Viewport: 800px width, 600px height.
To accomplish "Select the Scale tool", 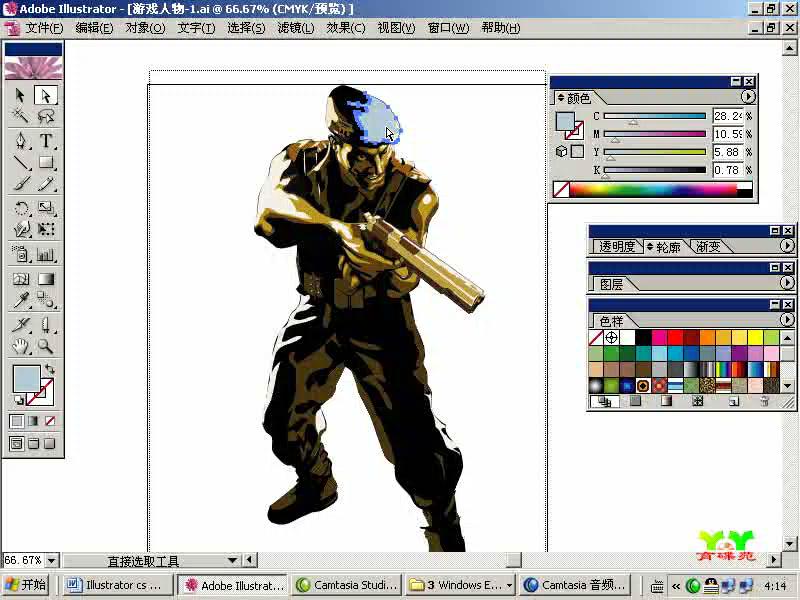I will click(x=45, y=208).
